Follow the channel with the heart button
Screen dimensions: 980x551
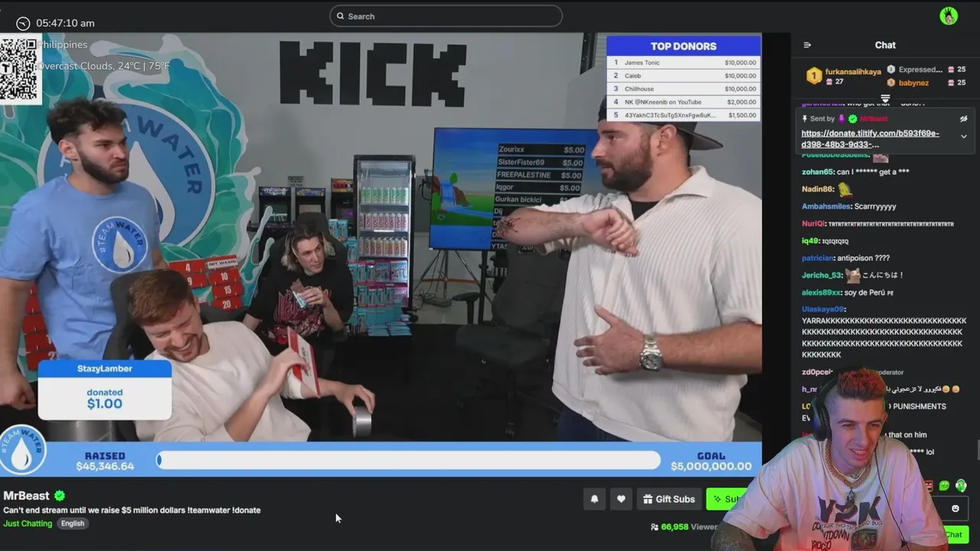point(621,499)
